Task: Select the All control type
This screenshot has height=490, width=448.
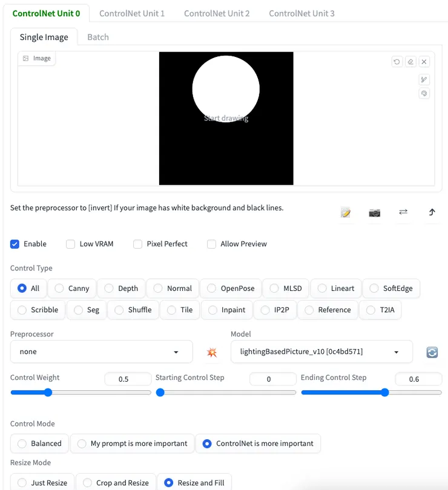Action: [x=28, y=288]
